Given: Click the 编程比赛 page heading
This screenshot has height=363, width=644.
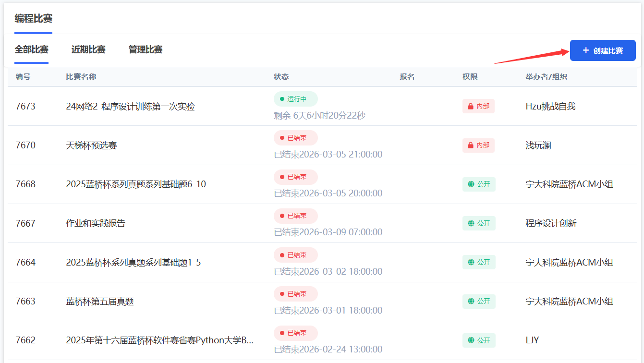Looking at the screenshot, I should [x=34, y=19].
